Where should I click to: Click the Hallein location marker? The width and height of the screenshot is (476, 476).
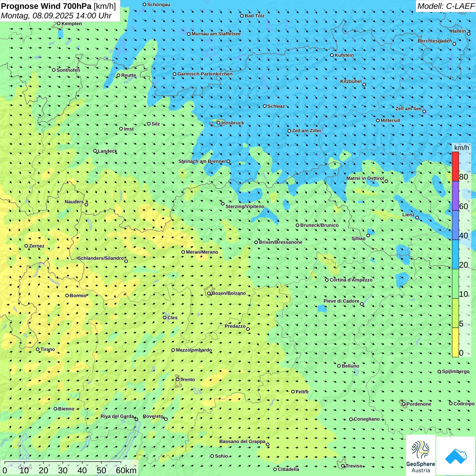[x=469, y=34]
